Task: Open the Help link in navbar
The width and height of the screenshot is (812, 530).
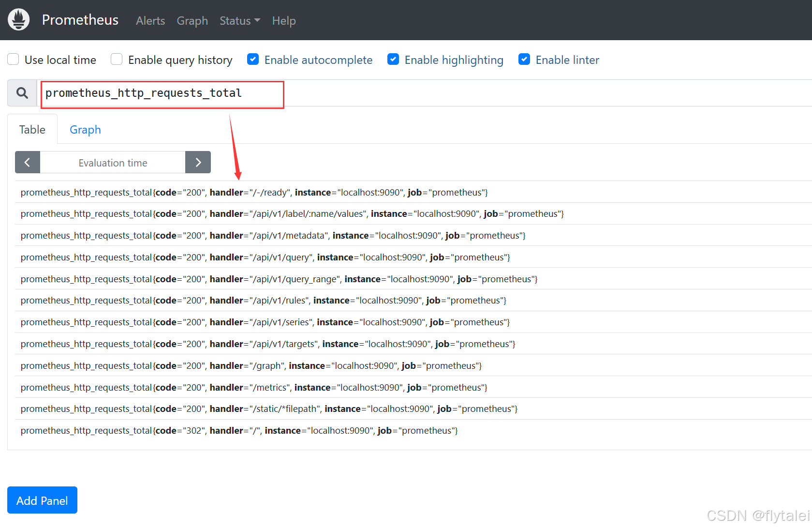Action: 284,21
